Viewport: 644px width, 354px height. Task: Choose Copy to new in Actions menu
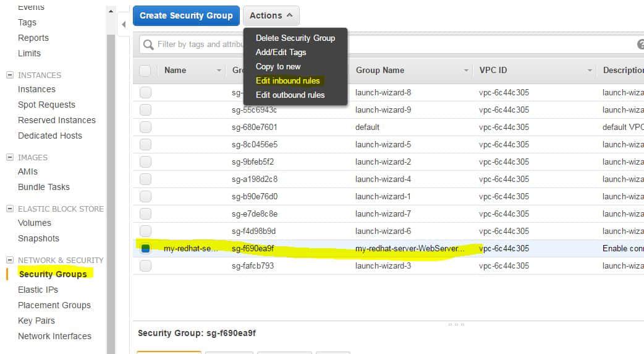click(x=278, y=66)
